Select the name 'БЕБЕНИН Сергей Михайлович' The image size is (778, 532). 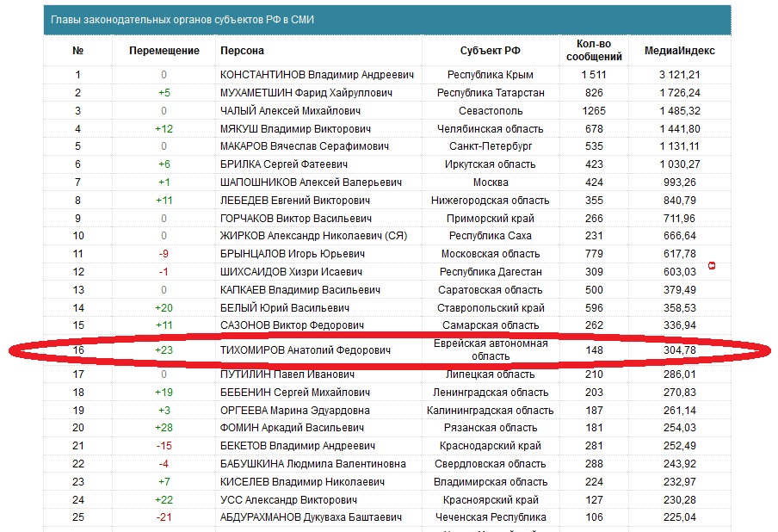coord(295,393)
